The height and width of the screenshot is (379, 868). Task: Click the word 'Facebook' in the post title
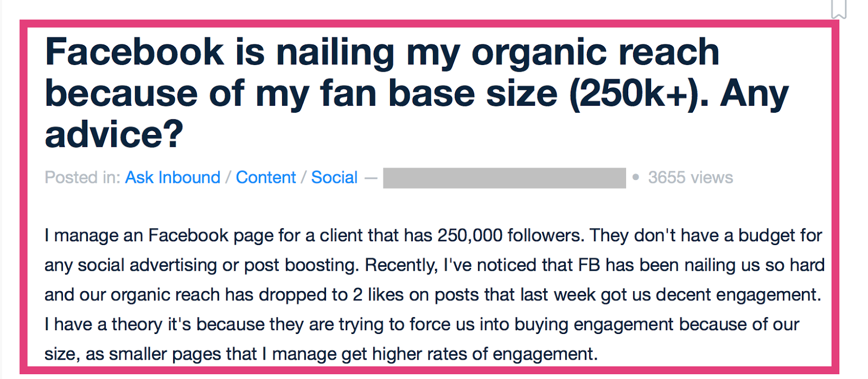(135, 52)
